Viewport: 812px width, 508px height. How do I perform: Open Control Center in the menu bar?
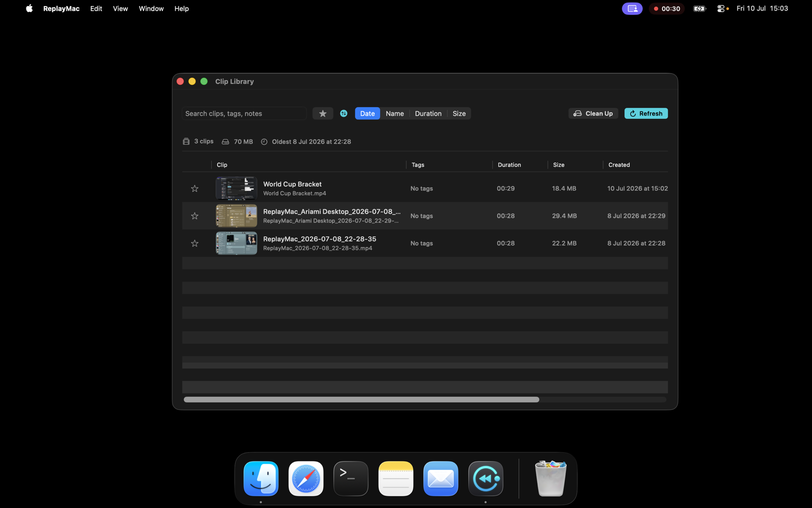click(x=721, y=9)
